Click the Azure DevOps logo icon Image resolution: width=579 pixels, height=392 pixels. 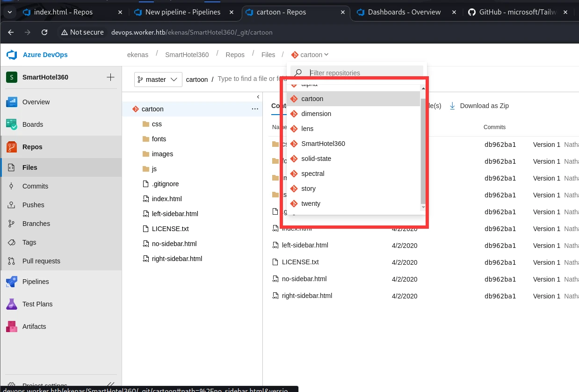[x=12, y=55]
